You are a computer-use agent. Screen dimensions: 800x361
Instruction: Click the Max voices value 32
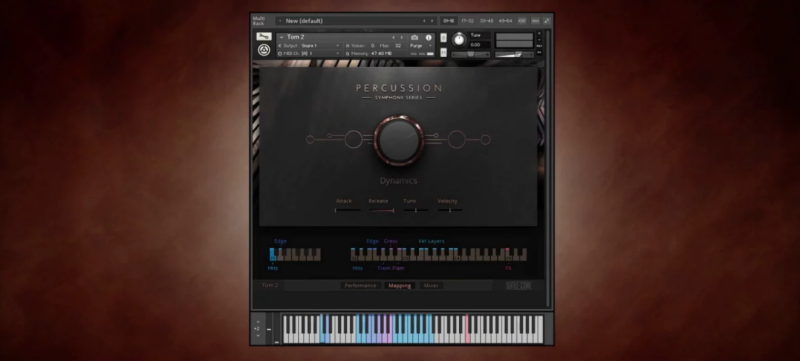click(398, 45)
